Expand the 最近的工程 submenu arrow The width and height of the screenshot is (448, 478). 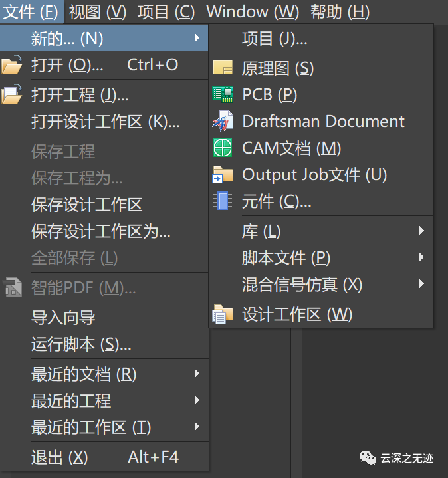click(197, 400)
